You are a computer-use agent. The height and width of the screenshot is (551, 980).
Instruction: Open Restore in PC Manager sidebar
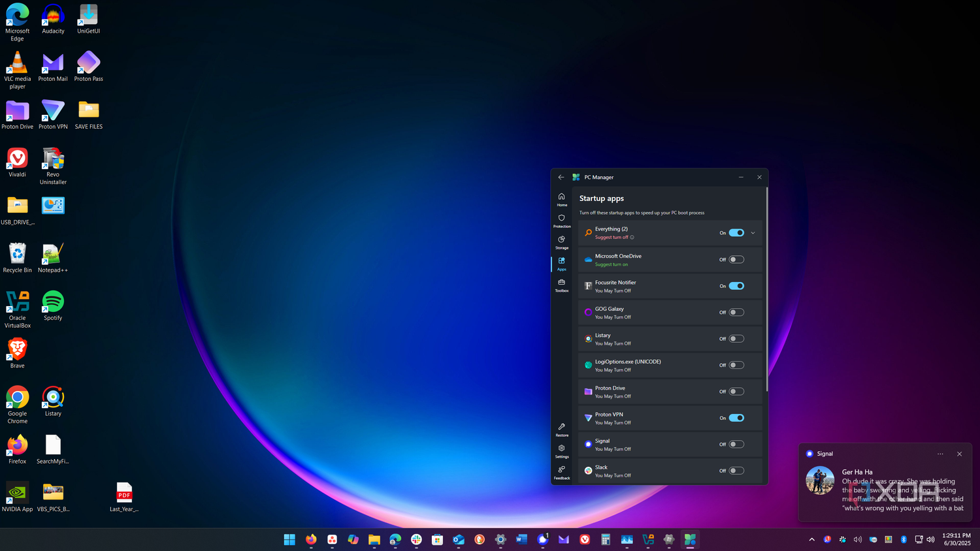pos(561,430)
